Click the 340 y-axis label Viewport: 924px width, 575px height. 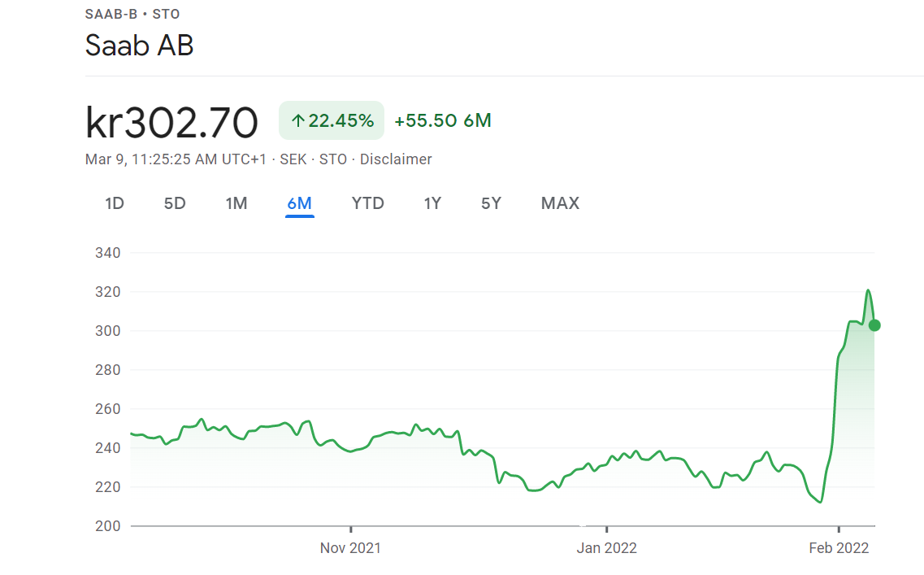tap(107, 253)
